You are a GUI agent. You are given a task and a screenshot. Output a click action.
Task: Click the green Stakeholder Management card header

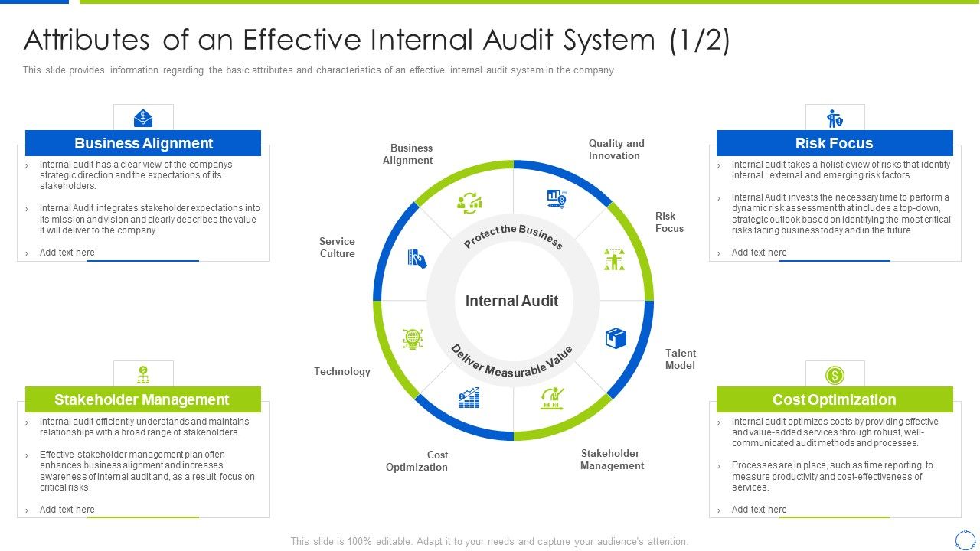point(143,399)
